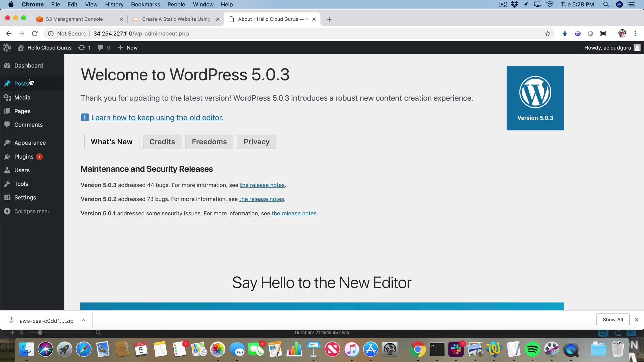This screenshot has height=362, width=644.
Task: Open Chrome Bookmarks menu
Action: pyautogui.click(x=145, y=4)
